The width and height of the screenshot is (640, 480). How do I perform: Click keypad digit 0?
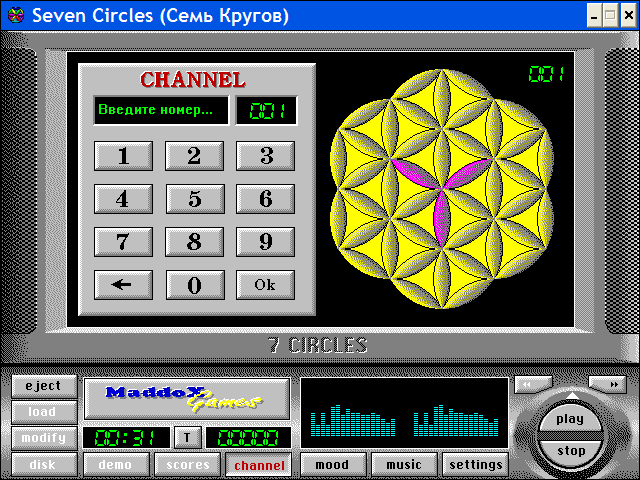click(x=195, y=285)
